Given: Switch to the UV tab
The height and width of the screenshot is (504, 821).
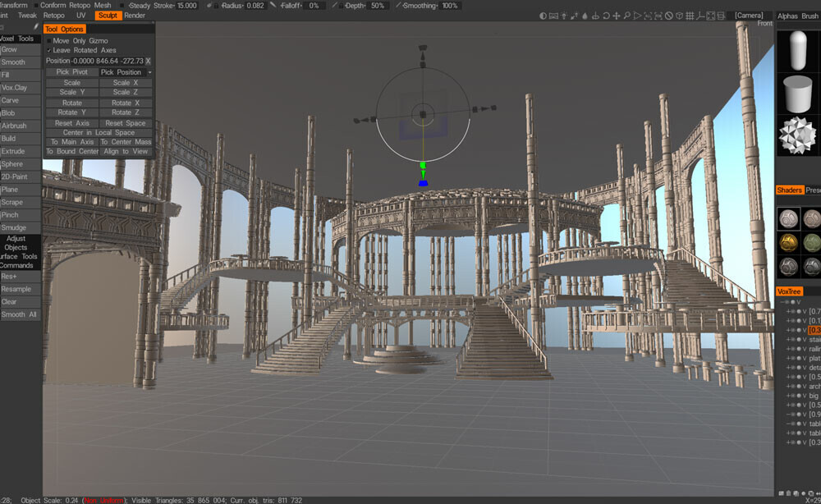Looking at the screenshot, I should tap(80, 16).
